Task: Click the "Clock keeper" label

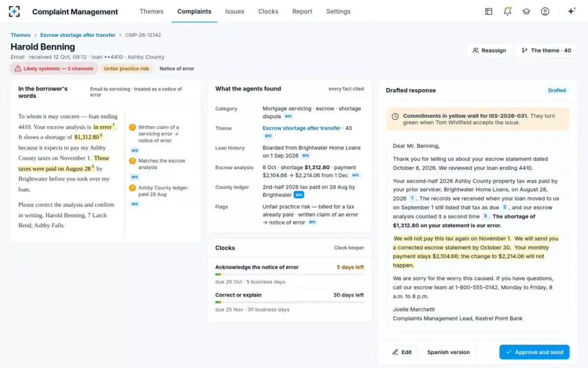Action: tap(349, 248)
